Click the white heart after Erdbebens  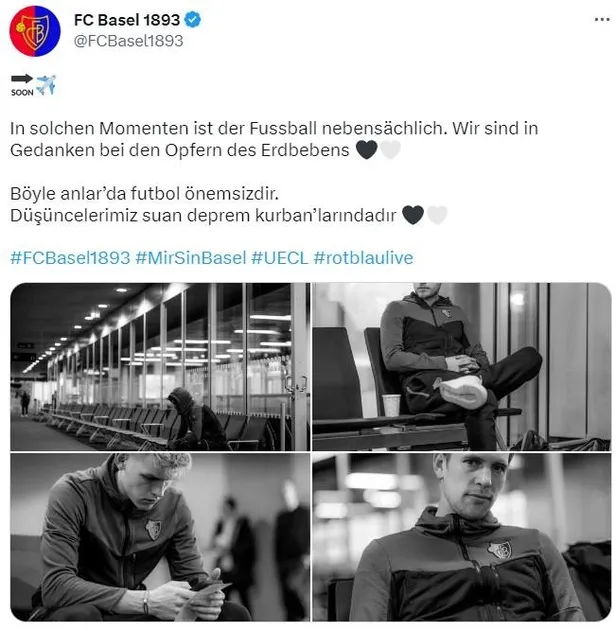click(x=390, y=150)
